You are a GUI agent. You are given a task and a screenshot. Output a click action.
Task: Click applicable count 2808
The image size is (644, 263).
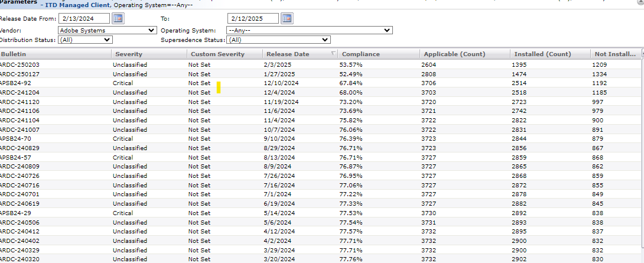click(x=429, y=74)
